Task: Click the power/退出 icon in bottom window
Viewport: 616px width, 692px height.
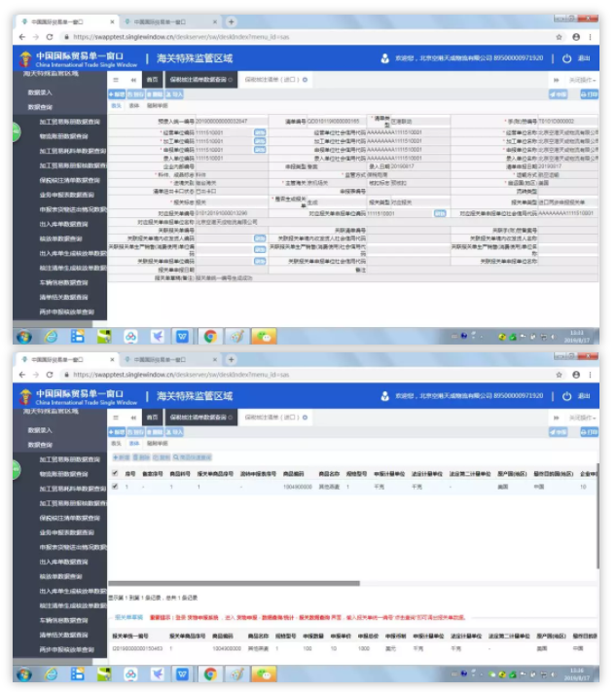Action: [x=567, y=396]
